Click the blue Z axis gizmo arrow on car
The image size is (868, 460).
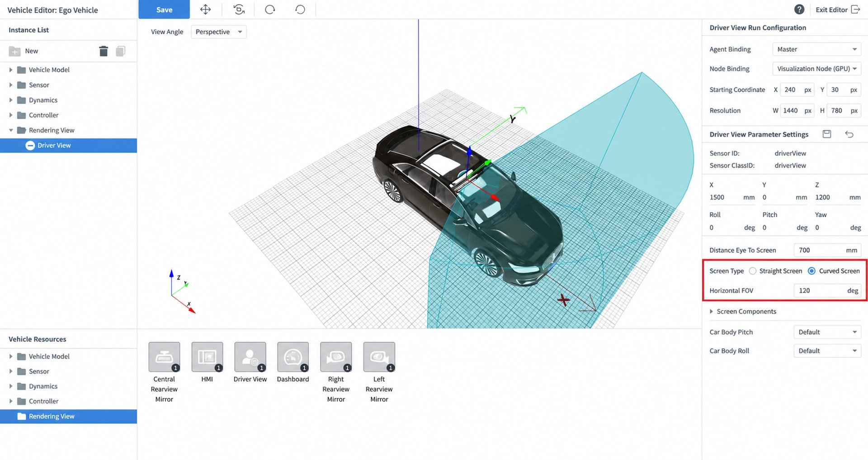[469, 152]
